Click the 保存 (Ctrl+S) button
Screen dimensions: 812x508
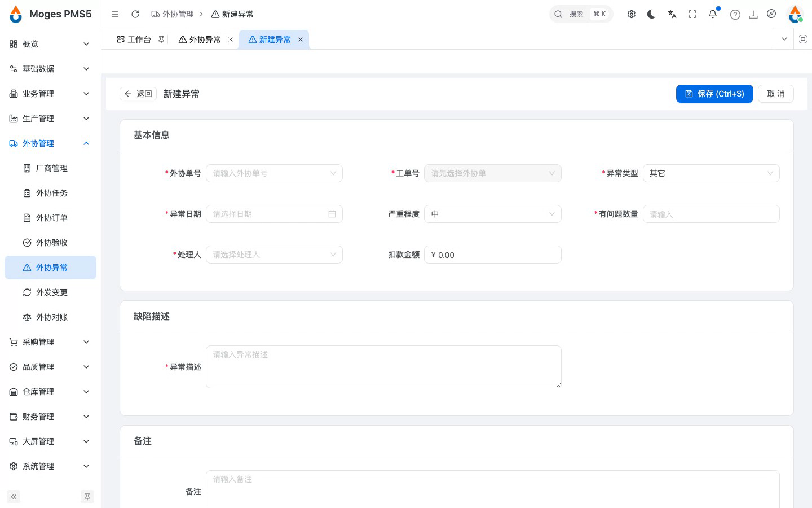tap(714, 94)
